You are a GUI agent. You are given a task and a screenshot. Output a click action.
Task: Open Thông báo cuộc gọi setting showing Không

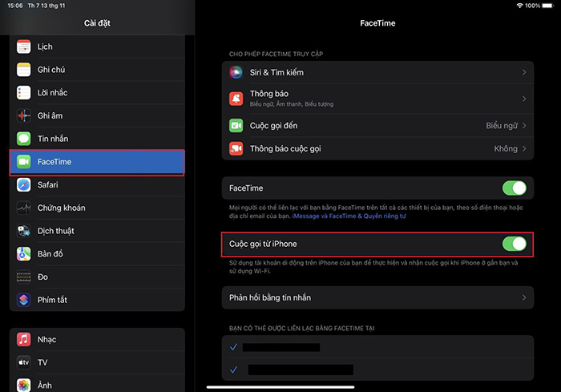pyautogui.click(x=377, y=148)
